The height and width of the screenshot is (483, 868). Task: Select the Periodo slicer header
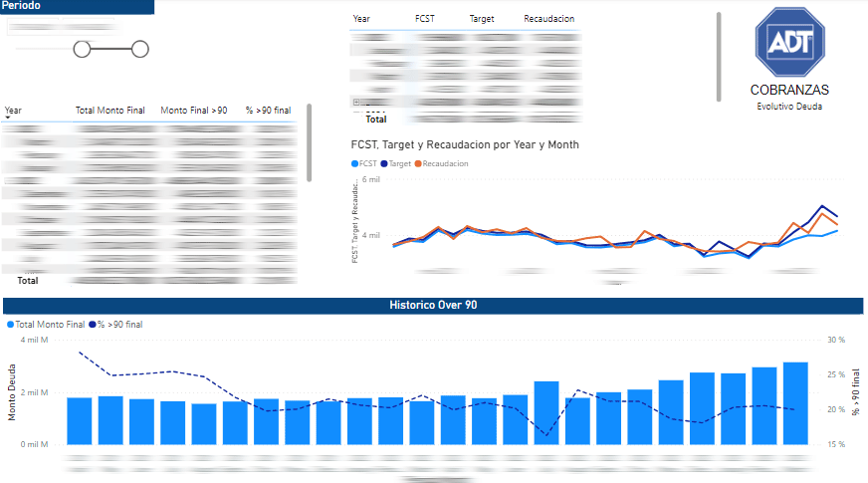click(x=77, y=6)
